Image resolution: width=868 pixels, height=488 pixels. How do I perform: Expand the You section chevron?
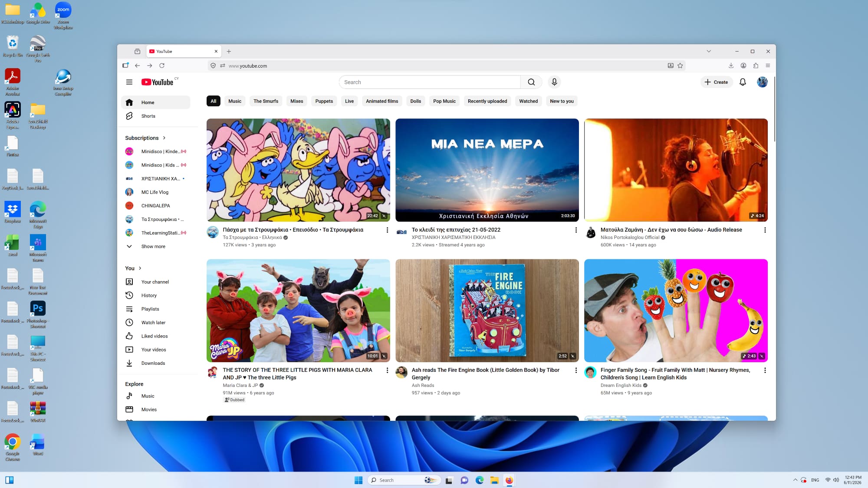coord(140,269)
